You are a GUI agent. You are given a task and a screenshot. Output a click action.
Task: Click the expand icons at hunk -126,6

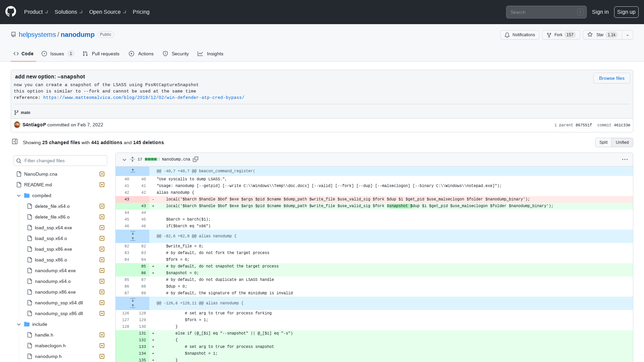133,303
